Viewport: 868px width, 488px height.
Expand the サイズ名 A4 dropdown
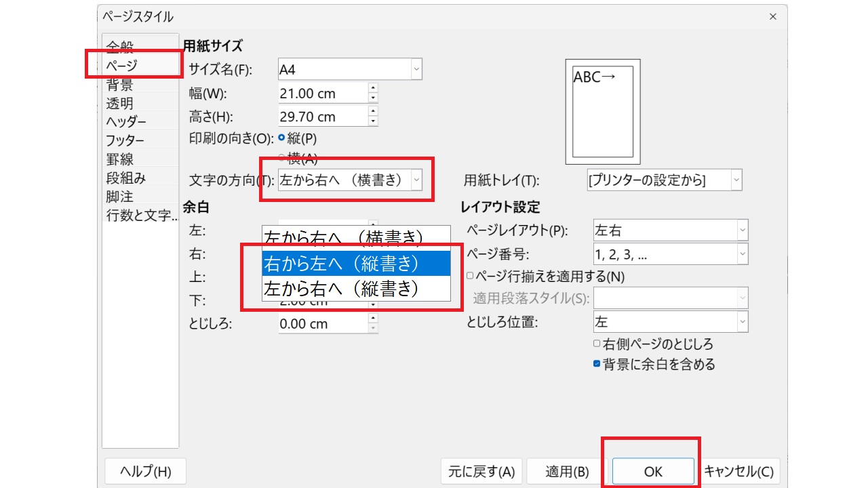point(416,69)
